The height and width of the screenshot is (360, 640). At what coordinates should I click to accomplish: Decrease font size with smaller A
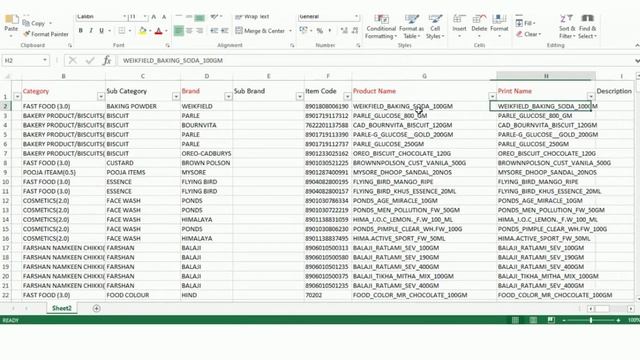164,17
